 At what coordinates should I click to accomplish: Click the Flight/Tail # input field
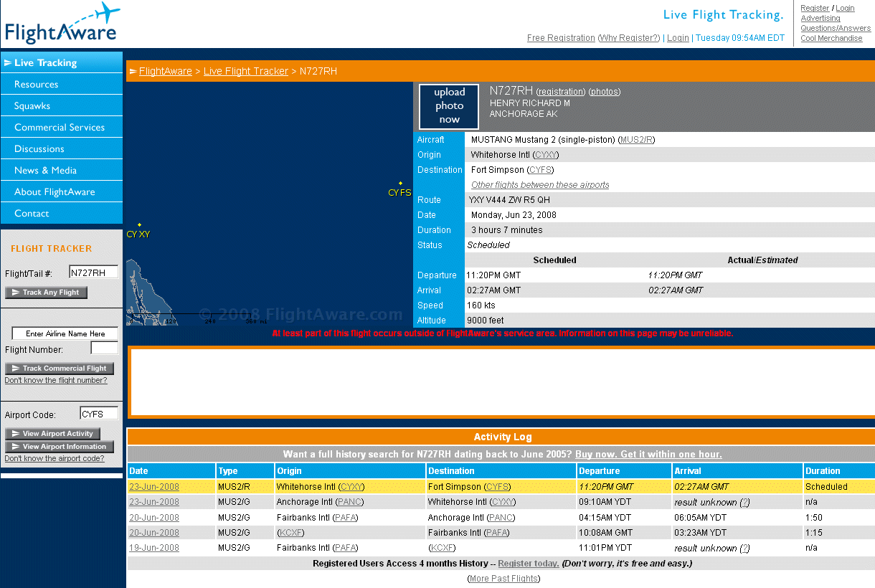tap(93, 272)
